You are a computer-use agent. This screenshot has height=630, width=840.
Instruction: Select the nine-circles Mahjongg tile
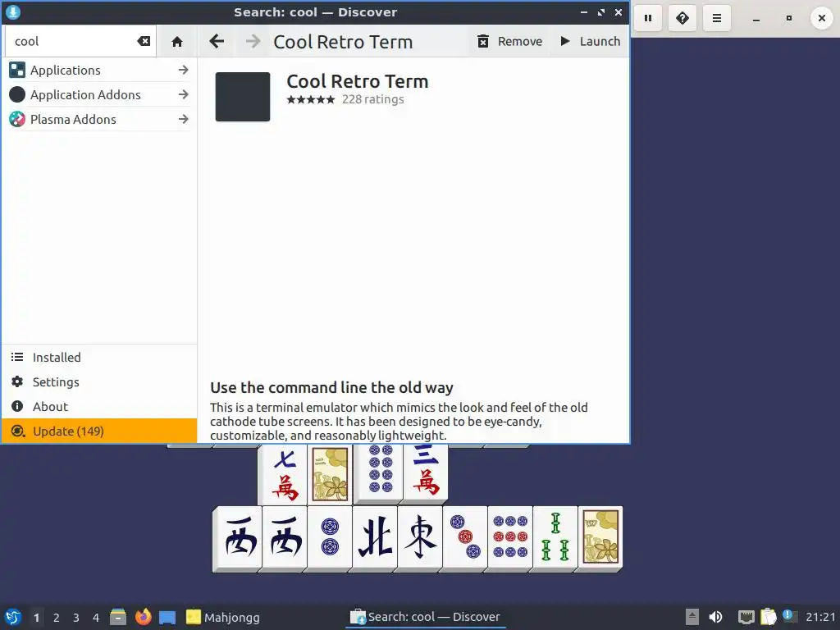click(x=510, y=537)
